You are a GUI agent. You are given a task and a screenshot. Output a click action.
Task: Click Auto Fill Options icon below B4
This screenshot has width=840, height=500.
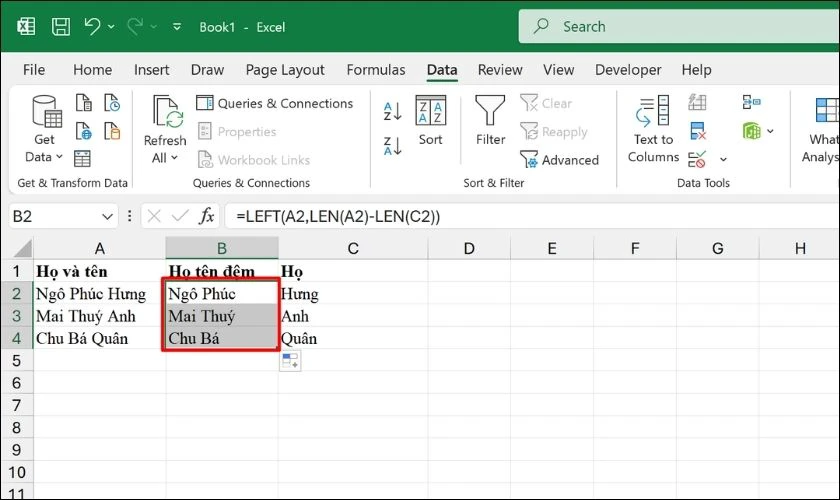[x=291, y=361]
